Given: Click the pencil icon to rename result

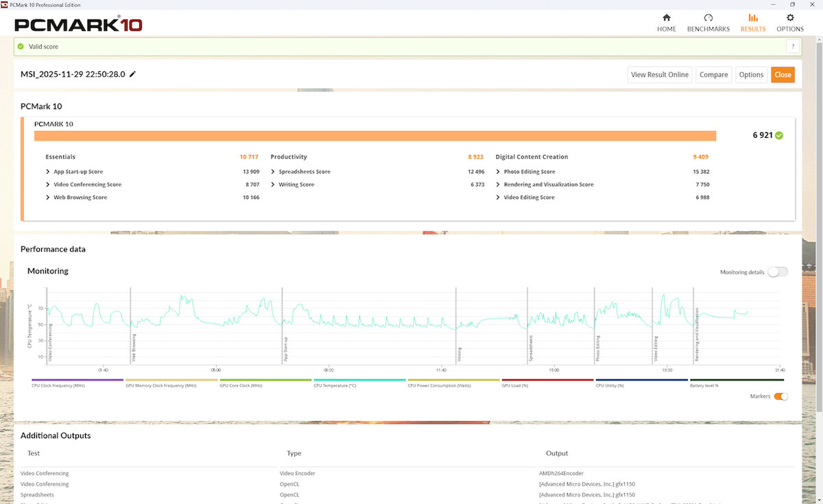Looking at the screenshot, I should (133, 74).
